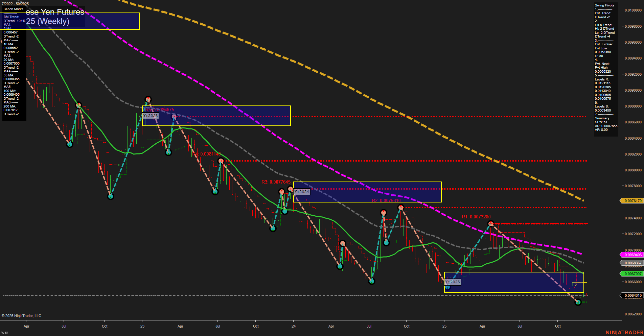Click the magenta 0.0069406 price marker

pos(634,254)
